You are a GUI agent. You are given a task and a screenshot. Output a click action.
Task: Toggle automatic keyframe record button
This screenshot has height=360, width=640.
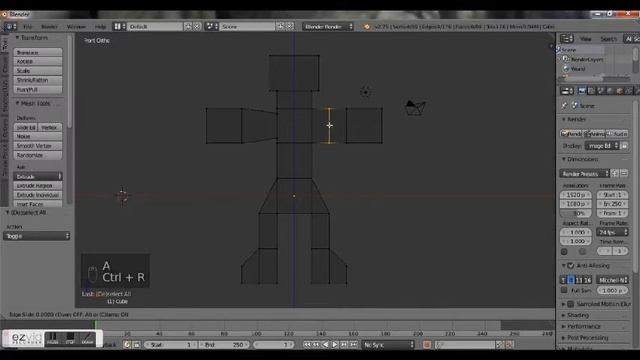click(x=427, y=345)
